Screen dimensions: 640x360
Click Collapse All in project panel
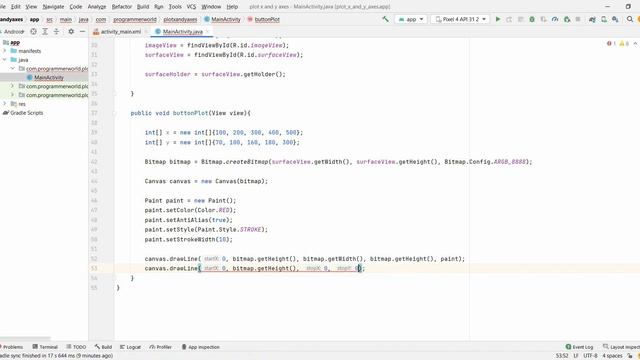pos(56,31)
